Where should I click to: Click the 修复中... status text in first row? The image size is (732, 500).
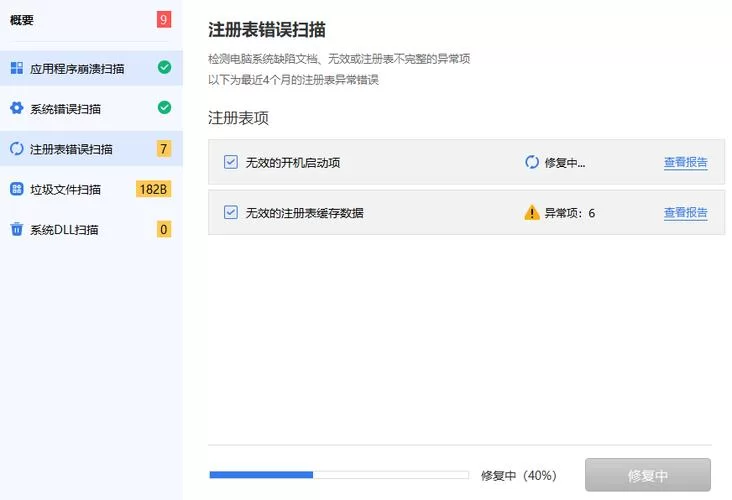tap(564, 162)
